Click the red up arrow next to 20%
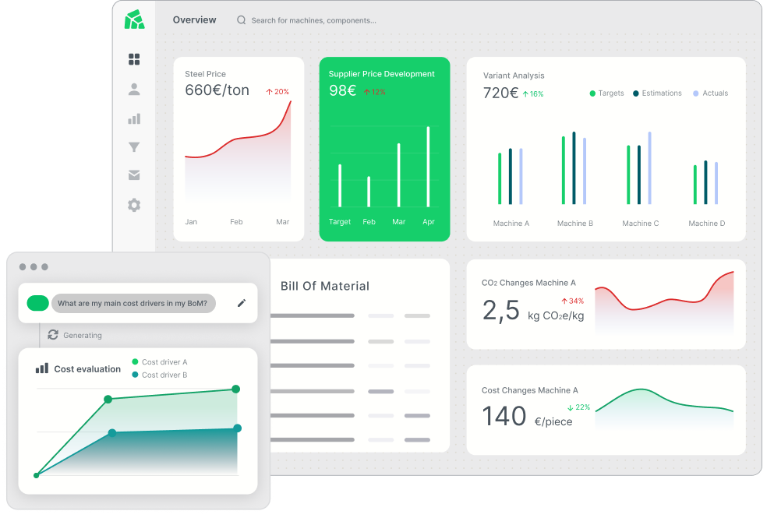 coord(269,92)
